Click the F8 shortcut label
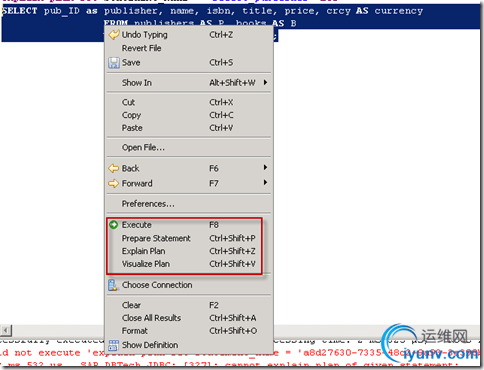Image resolution: width=484 pixels, height=370 pixels. coord(214,225)
